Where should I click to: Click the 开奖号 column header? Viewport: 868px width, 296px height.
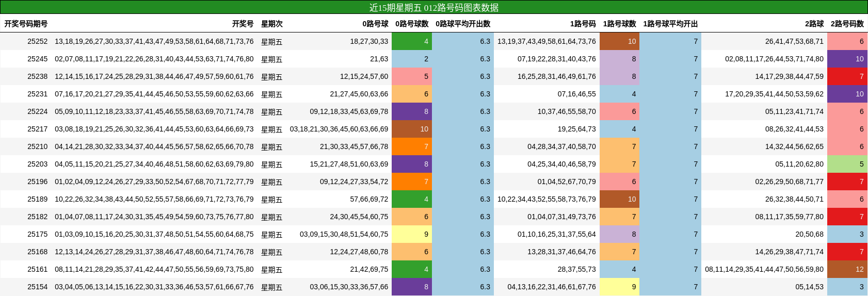(x=243, y=24)
